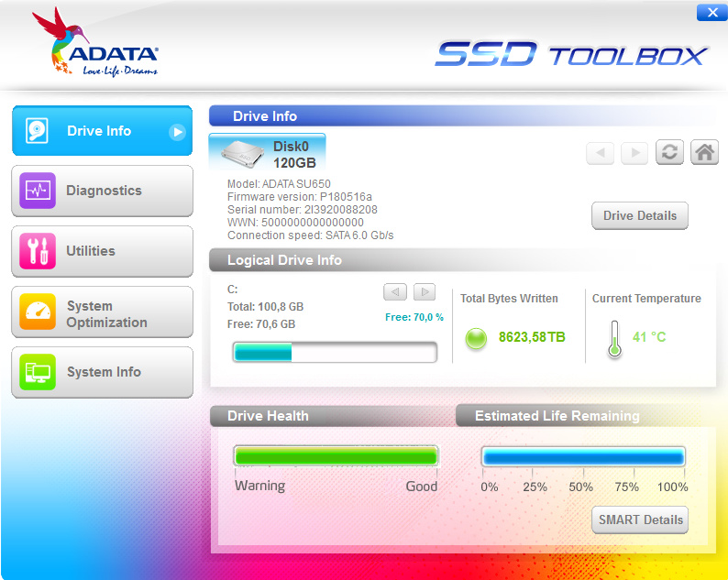Go to System Optimization
Viewport: 728px width, 580px height.
point(102,313)
